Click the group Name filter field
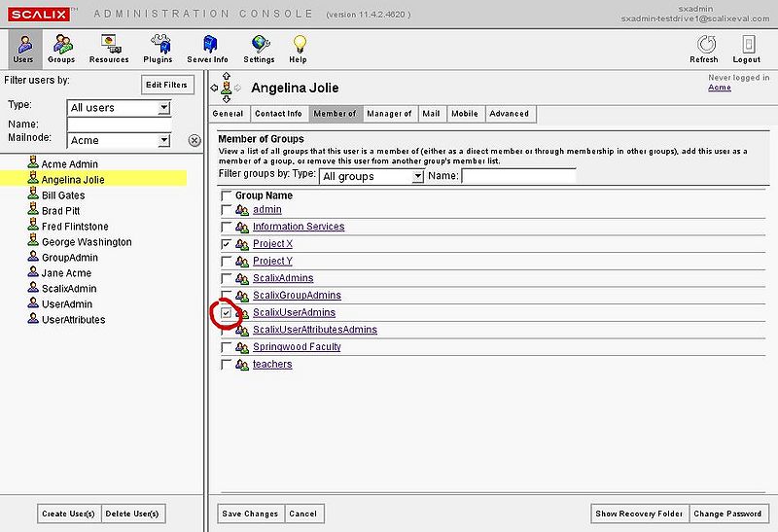 coord(518,177)
